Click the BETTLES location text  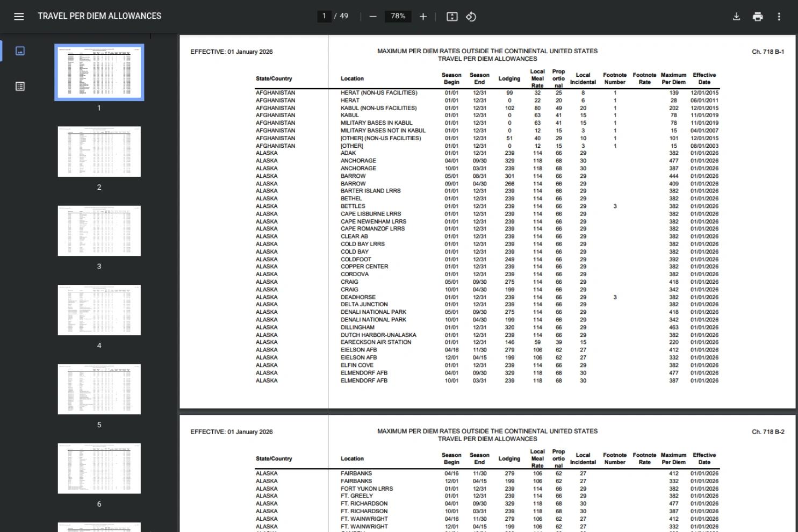353,206
